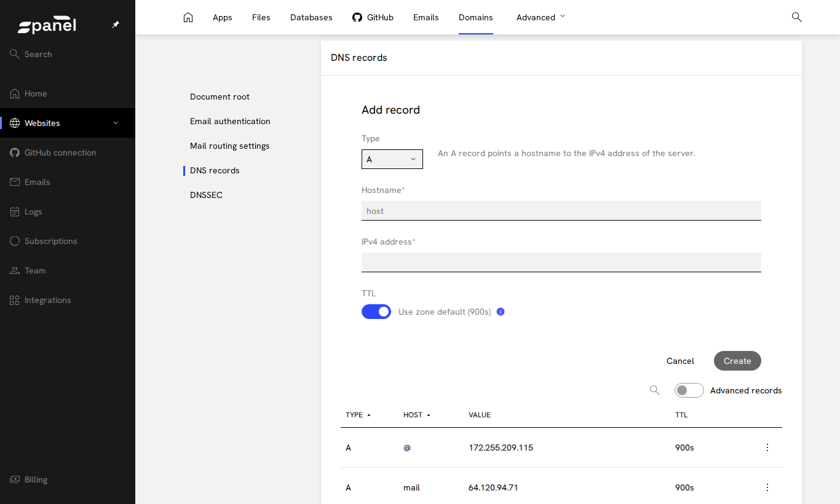Click the TTL info icon

(x=501, y=312)
